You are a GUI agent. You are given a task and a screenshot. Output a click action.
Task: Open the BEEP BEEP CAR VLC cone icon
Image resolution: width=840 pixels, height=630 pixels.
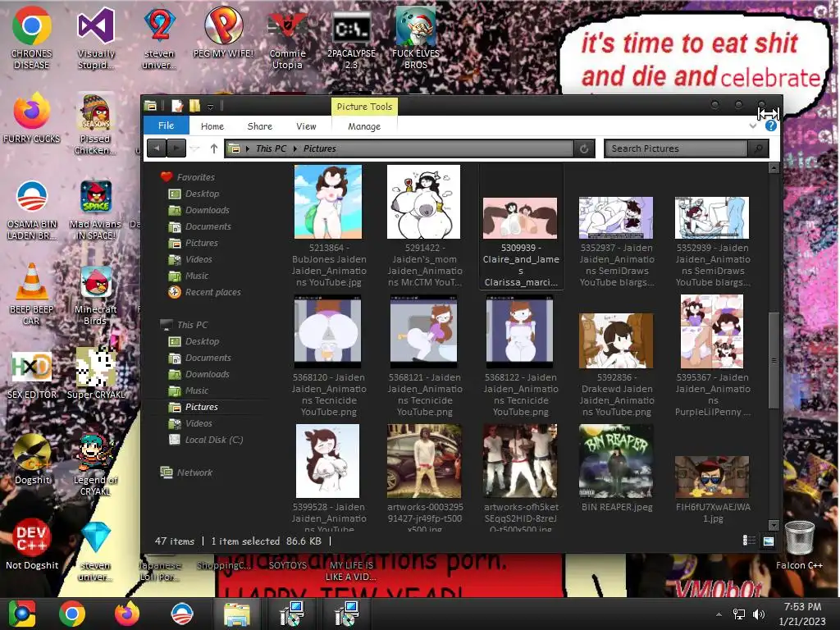32,294
